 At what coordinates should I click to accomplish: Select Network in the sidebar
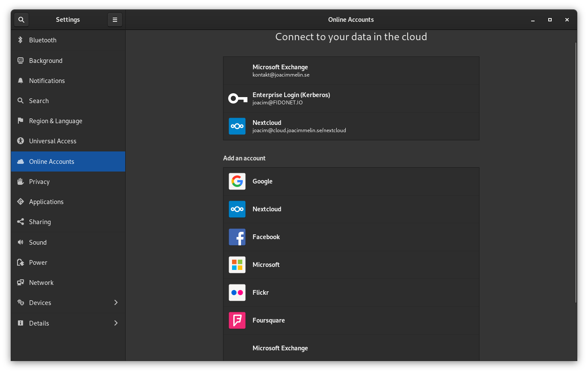coord(68,283)
